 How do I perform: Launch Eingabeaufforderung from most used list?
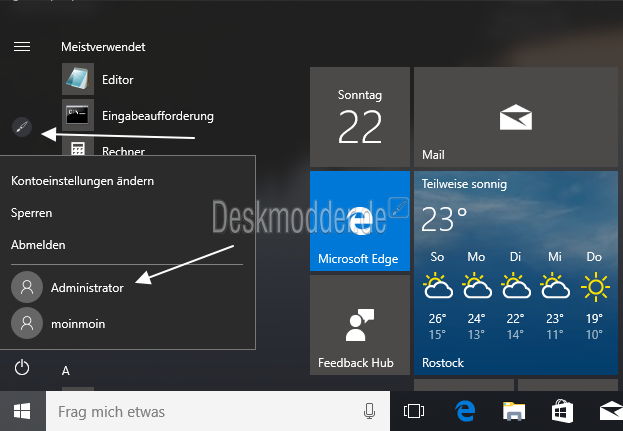[x=138, y=116]
